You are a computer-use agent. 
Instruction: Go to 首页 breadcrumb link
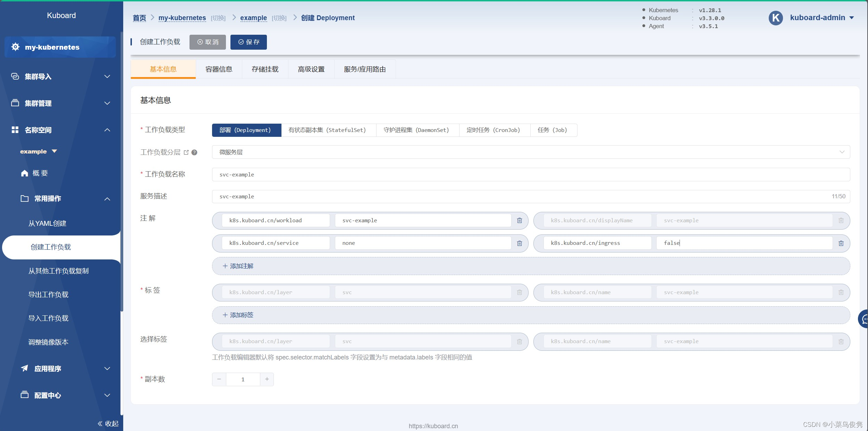click(140, 18)
